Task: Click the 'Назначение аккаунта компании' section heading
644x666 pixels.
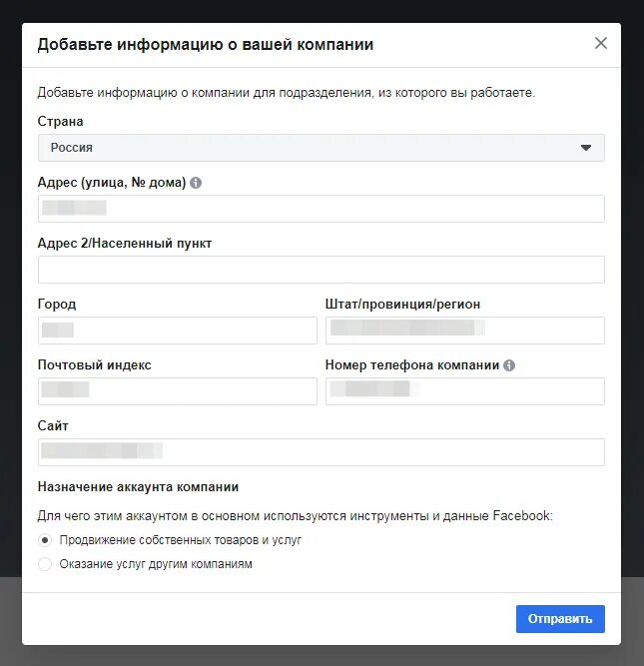Action: 138,487
